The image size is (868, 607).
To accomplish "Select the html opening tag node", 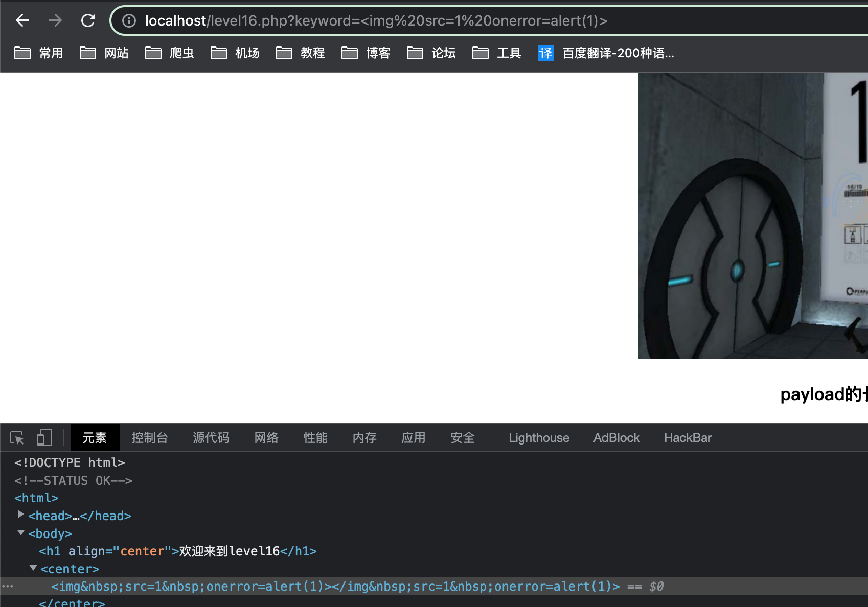I will pos(36,498).
